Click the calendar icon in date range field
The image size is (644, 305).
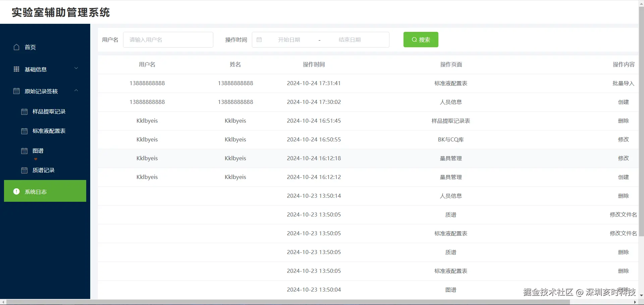(259, 40)
